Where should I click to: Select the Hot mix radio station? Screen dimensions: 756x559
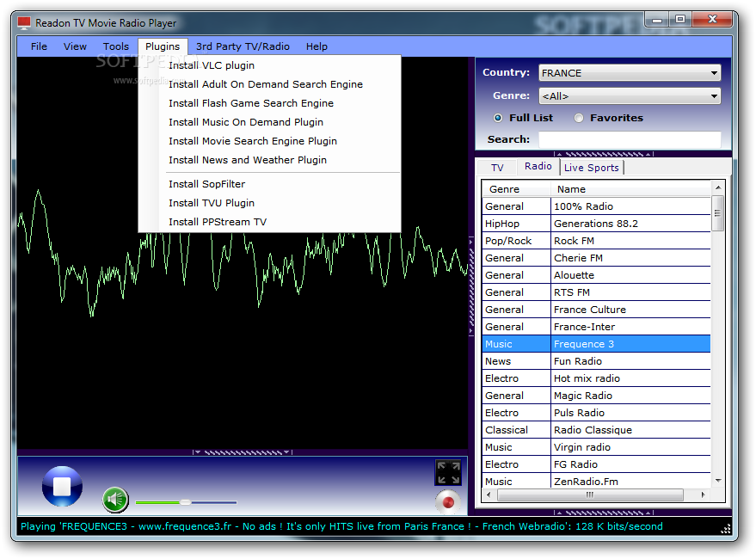tap(596, 378)
